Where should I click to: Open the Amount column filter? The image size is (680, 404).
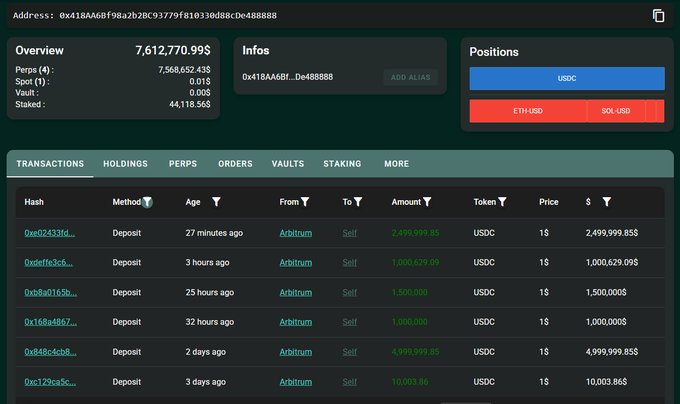click(x=427, y=202)
